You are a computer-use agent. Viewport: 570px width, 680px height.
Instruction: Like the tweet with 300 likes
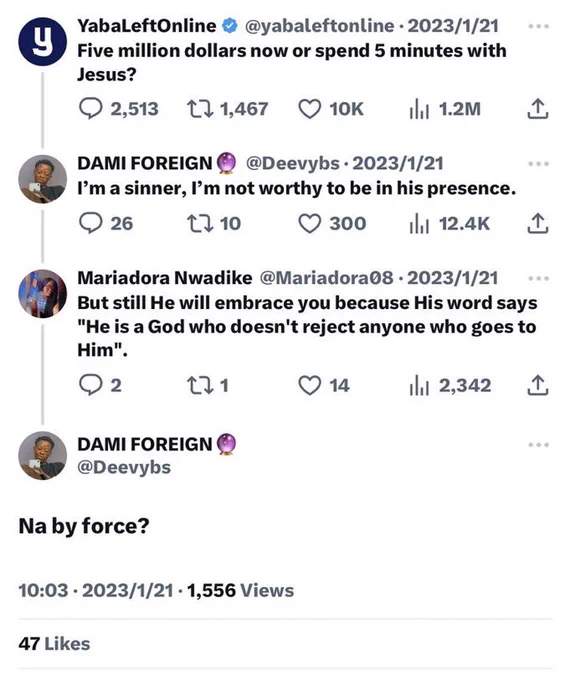[x=332, y=223]
